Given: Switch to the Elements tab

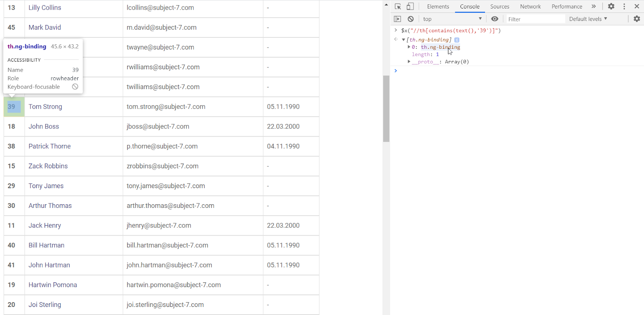Looking at the screenshot, I should pos(438,6).
